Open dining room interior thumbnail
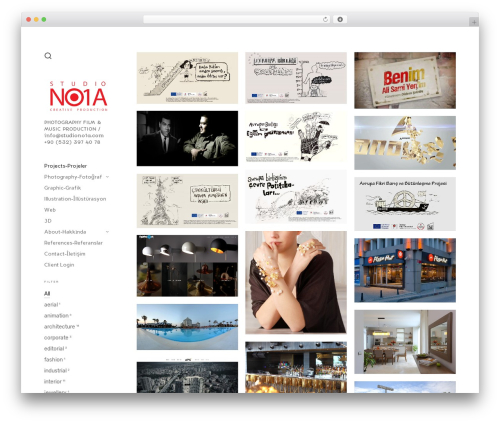 405,342
